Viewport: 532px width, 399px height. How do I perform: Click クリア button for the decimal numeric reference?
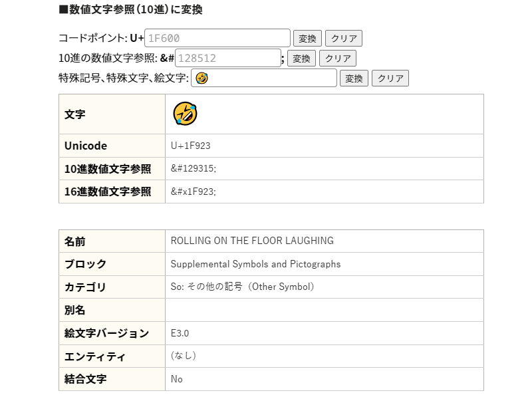click(338, 59)
